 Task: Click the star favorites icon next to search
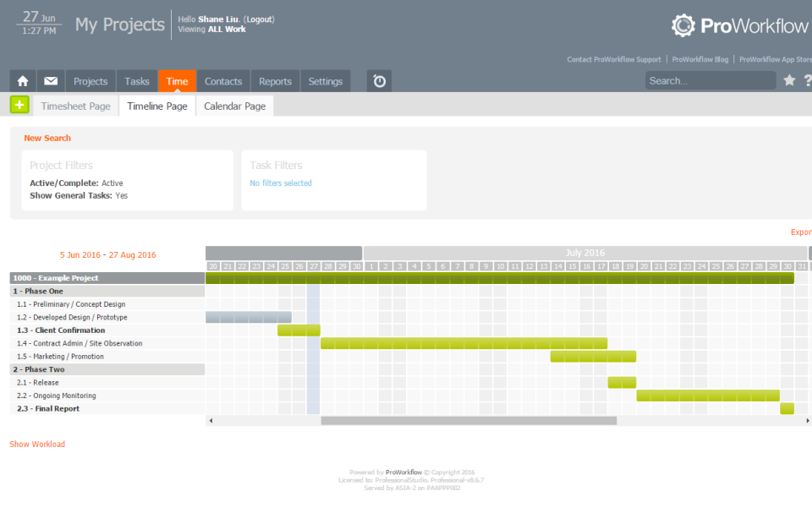[x=790, y=80]
